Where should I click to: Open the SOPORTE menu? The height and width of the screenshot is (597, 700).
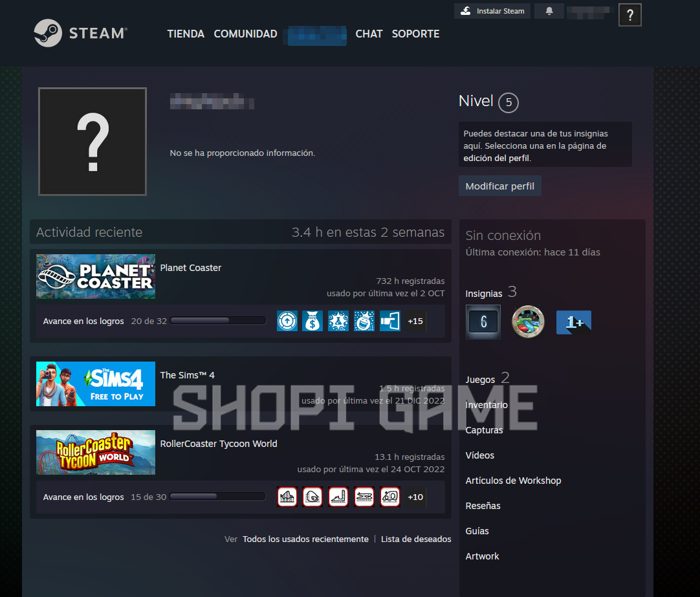pyautogui.click(x=415, y=34)
